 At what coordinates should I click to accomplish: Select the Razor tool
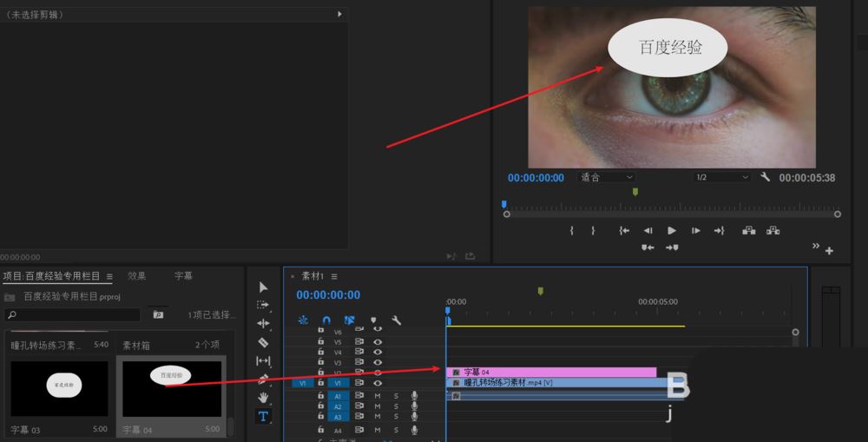click(264, 342)
